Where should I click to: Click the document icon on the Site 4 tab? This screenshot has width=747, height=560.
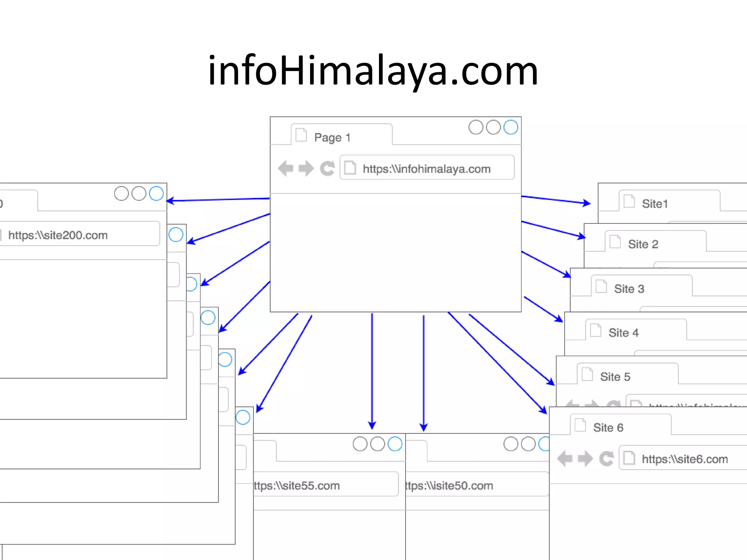point(596,330)
